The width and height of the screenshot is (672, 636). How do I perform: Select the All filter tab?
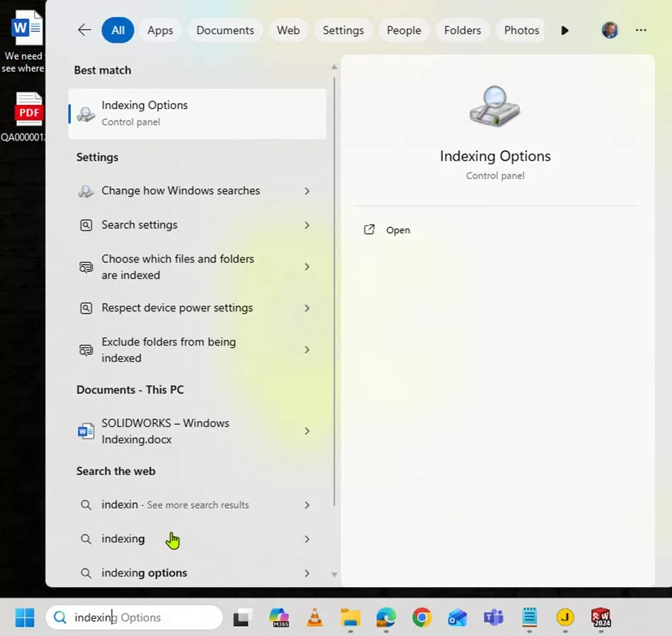(x=118, y=30)
